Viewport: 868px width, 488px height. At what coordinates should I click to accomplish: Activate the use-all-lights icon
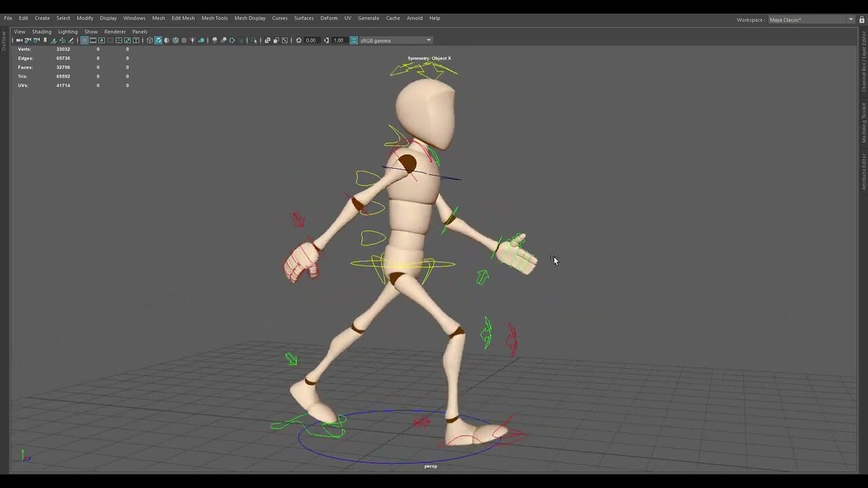click(193, 40)
